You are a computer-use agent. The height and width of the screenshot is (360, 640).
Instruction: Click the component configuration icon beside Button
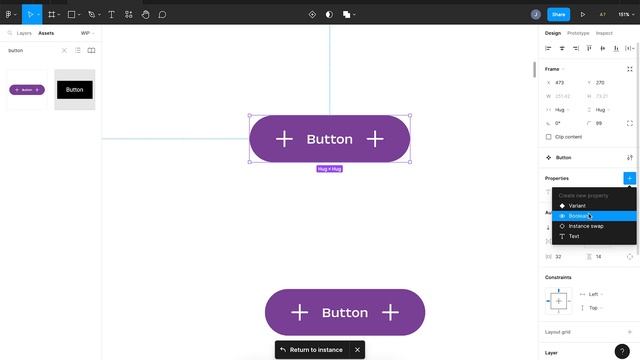[630, 158]
